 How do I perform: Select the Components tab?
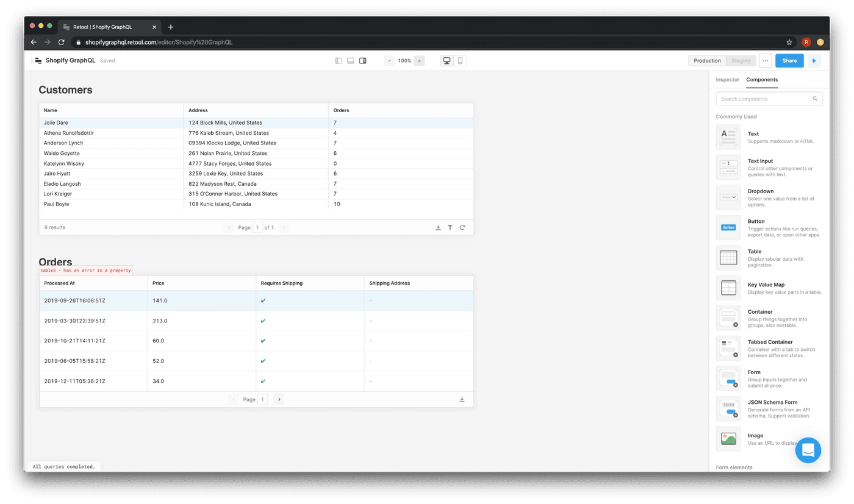[762, 80]
